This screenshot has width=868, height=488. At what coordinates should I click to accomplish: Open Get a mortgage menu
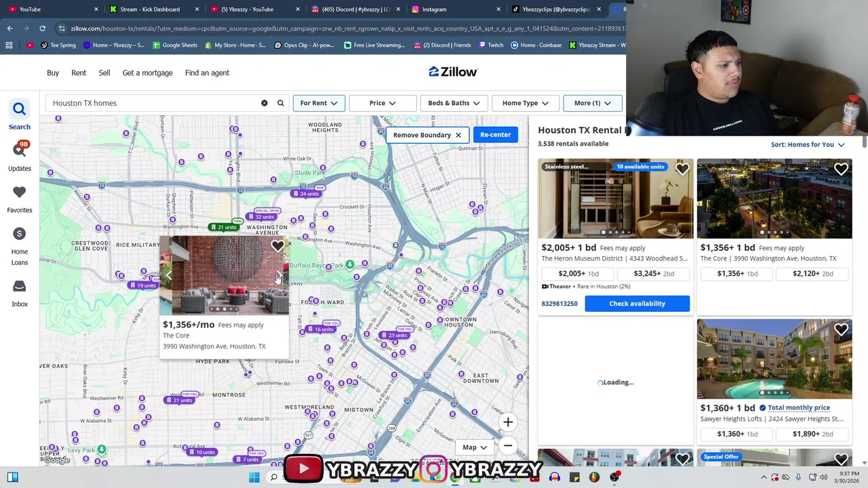pos(148,73)
